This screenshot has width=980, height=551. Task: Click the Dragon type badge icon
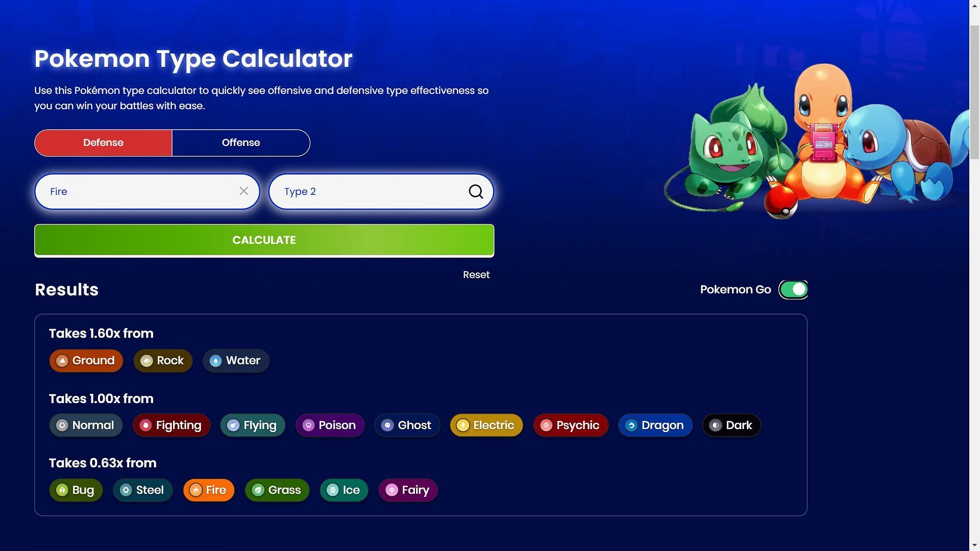(631, 424)
